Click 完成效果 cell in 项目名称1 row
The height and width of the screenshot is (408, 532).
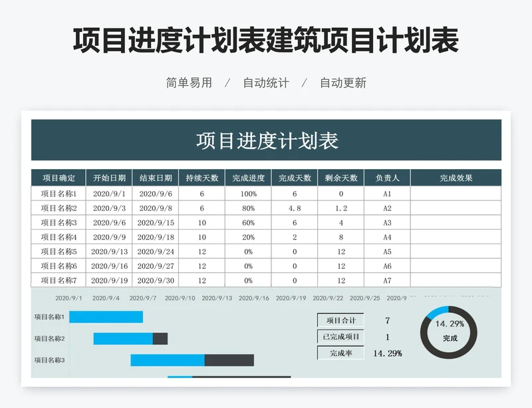click(456, 194)
